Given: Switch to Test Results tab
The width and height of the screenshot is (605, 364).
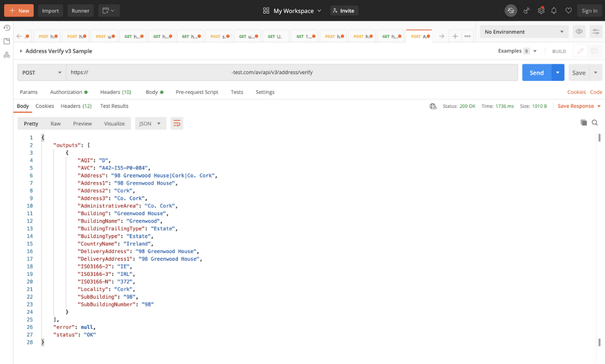Looking at the screenshot, I should [x=114, y=106].
